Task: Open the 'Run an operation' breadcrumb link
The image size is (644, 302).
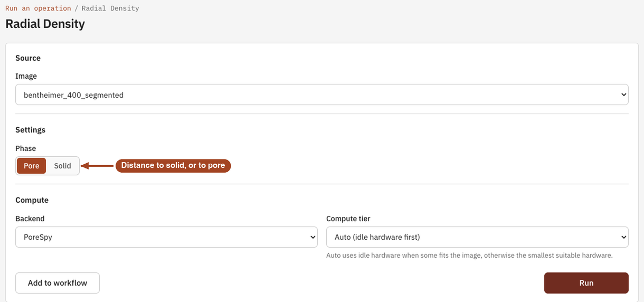Action: click(x=38, y=8)
